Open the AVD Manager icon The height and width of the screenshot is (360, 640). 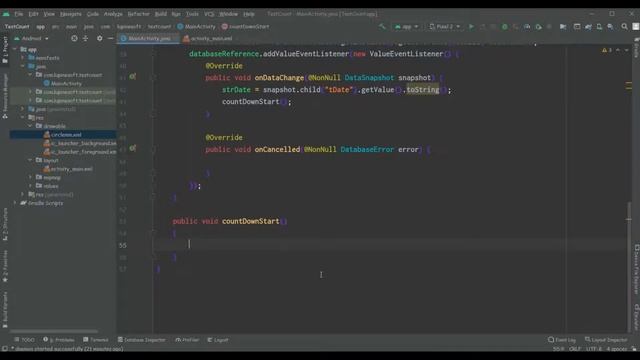coord(599,27)
